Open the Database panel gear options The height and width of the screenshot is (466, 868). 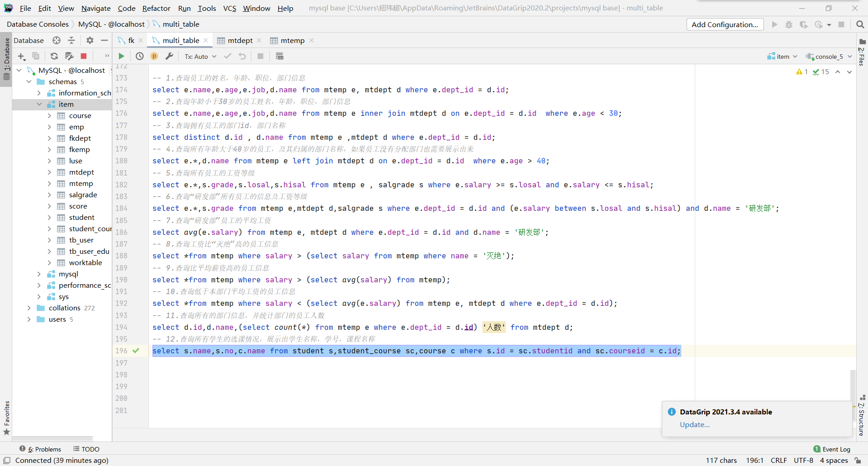(90, 40)
